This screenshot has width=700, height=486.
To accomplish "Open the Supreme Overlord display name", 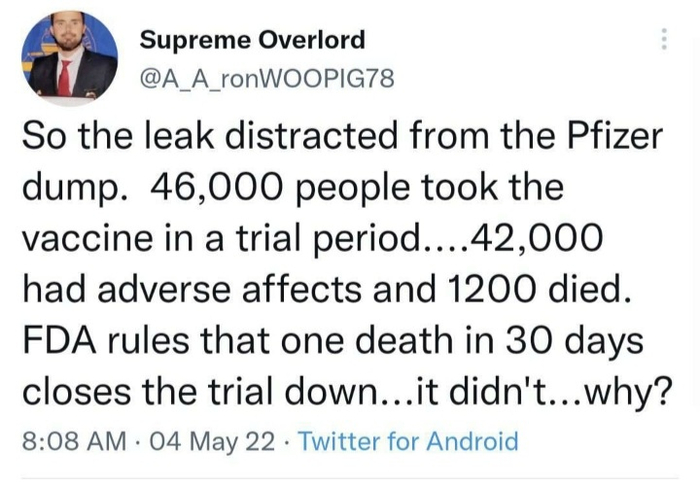I will click(x=252, y=40).
